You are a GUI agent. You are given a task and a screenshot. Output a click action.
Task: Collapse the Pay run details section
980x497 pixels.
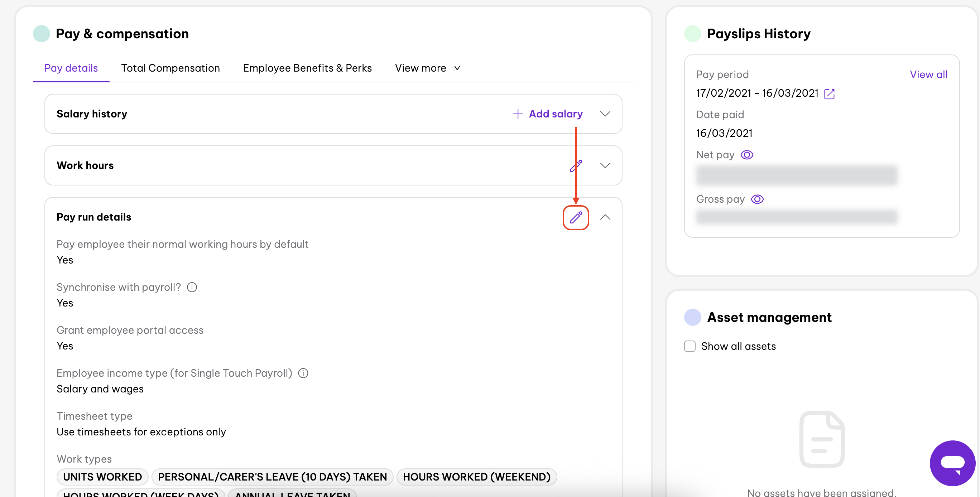[605, 217]
